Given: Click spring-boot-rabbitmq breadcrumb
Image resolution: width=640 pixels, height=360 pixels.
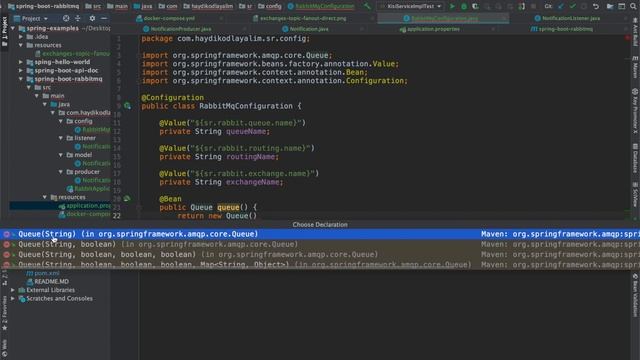Looking at the screenshot, I should [44, 6].
